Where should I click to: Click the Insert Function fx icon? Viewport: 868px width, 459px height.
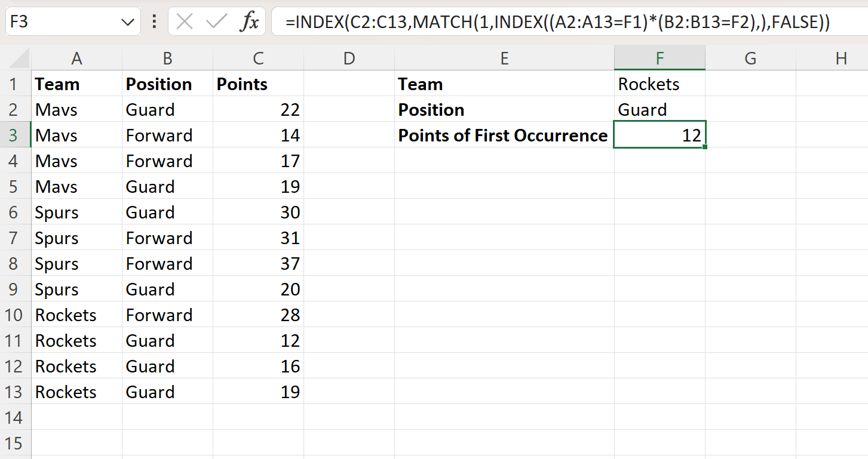[249, 22]
